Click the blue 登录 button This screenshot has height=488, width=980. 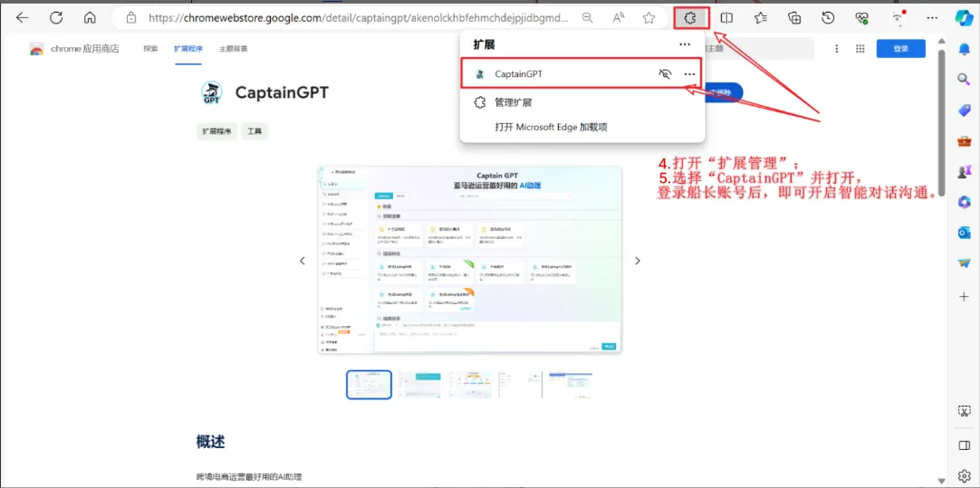click(x=900, y=48)
